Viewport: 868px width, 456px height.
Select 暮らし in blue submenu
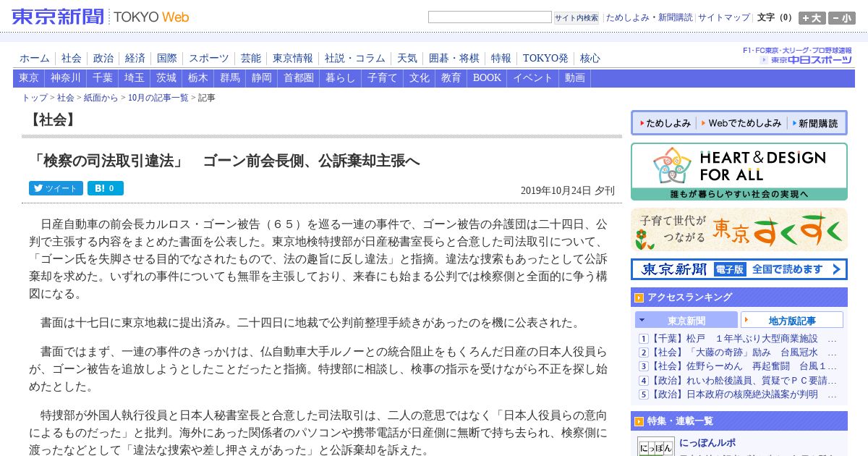341,78
